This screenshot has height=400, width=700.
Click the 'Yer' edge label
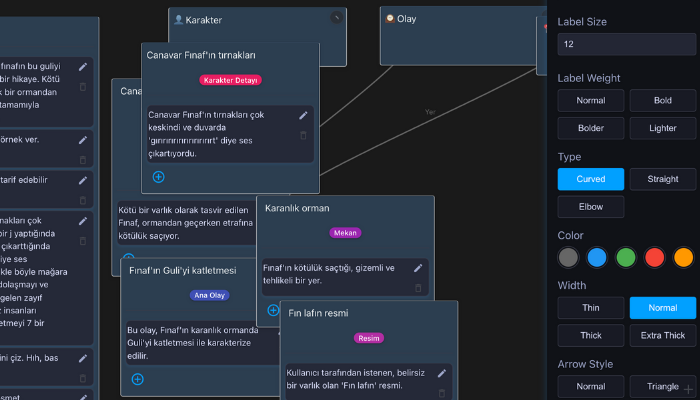pyautogui.click(x=430, y=112)
